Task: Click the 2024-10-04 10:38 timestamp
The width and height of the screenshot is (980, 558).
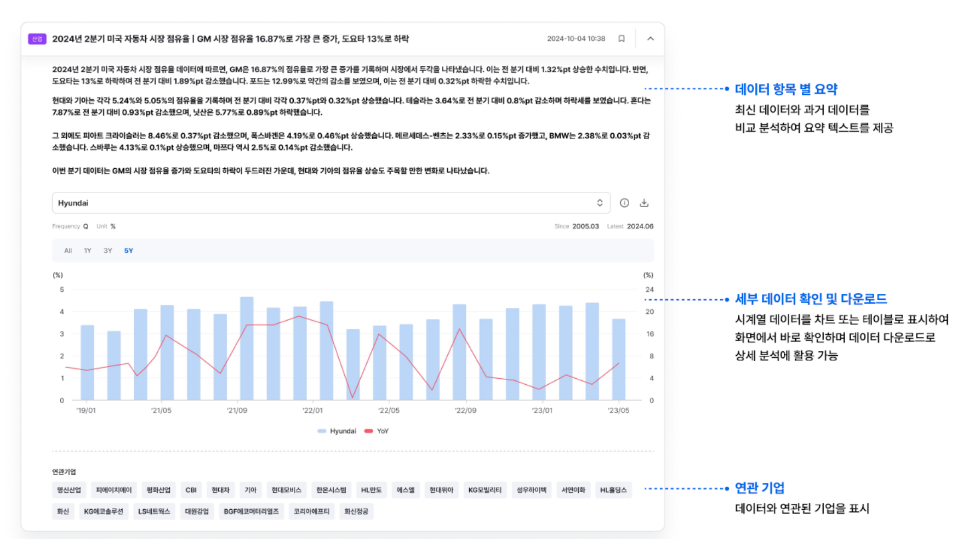Action: click(576, 38)
